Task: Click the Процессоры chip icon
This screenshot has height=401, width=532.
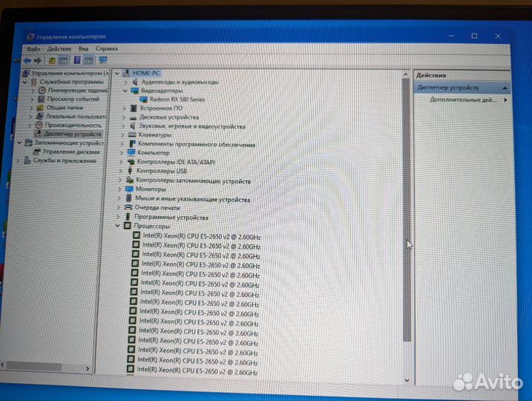Action: 127,226
